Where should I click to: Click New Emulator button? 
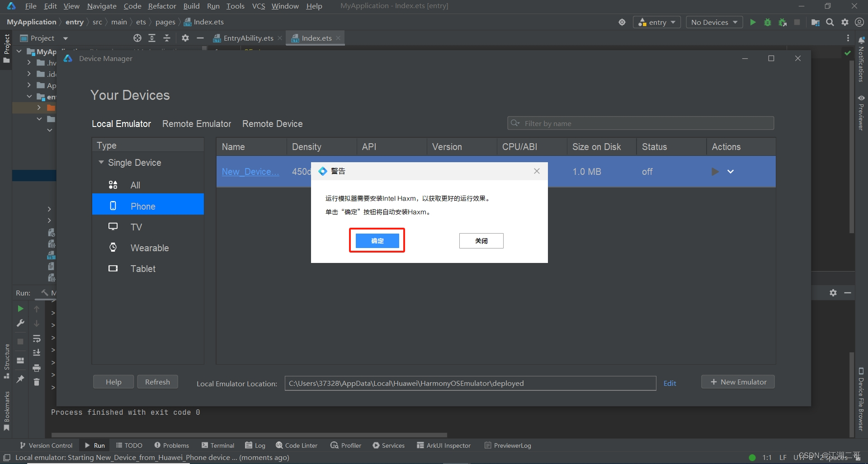point(738,382)
